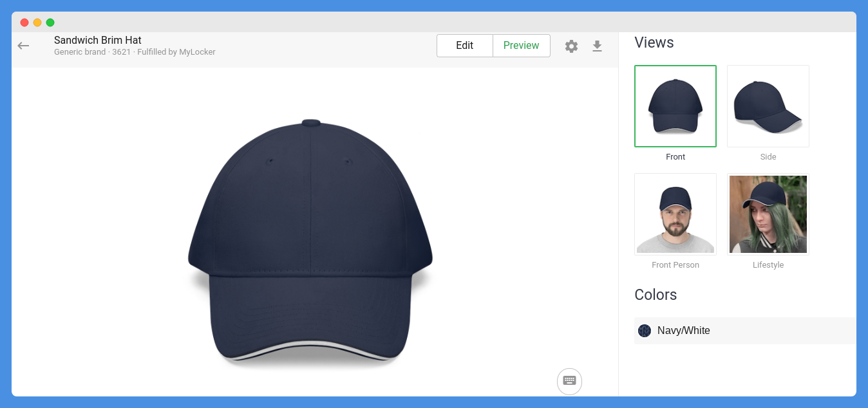Viewport: 868px width, 408px height.
Task: Click the Front view label text
Action: click(x=675, y=157)
